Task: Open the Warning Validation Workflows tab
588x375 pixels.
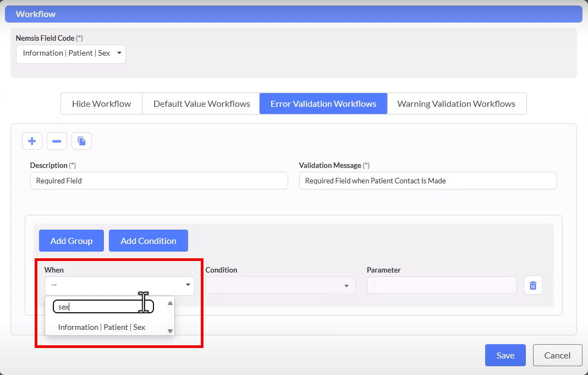Action: (456, 104)
